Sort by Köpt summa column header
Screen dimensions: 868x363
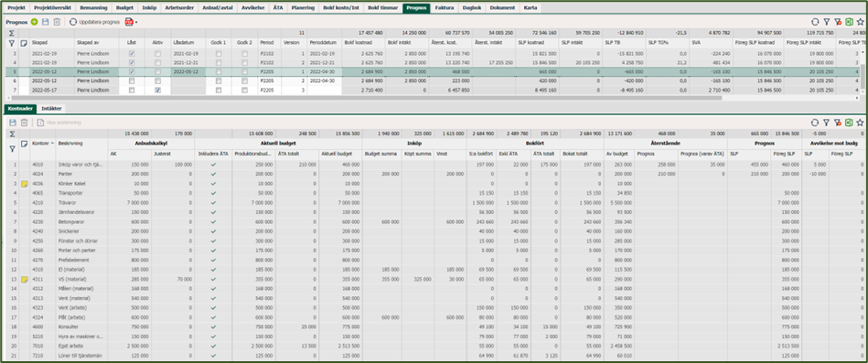418,154
